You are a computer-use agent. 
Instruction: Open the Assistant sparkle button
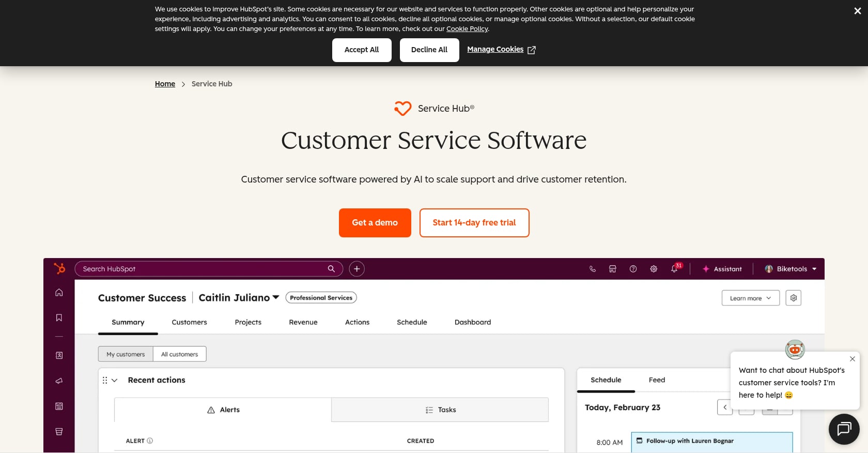722,269
